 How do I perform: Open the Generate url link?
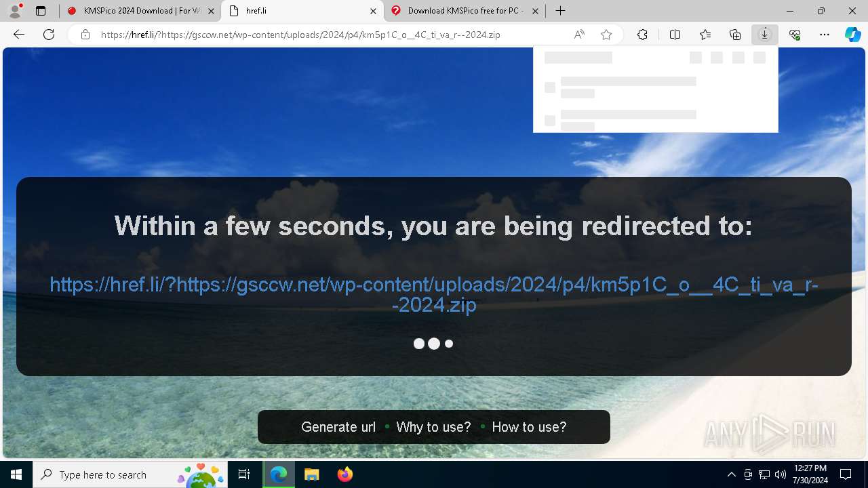[x=338, y=427]
